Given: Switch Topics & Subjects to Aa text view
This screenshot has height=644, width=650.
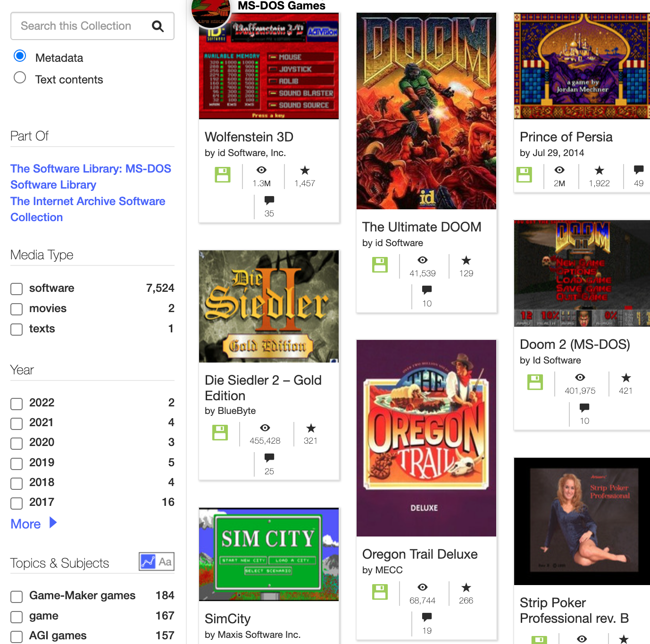Looking at the screenshot, I should point(165,561).
